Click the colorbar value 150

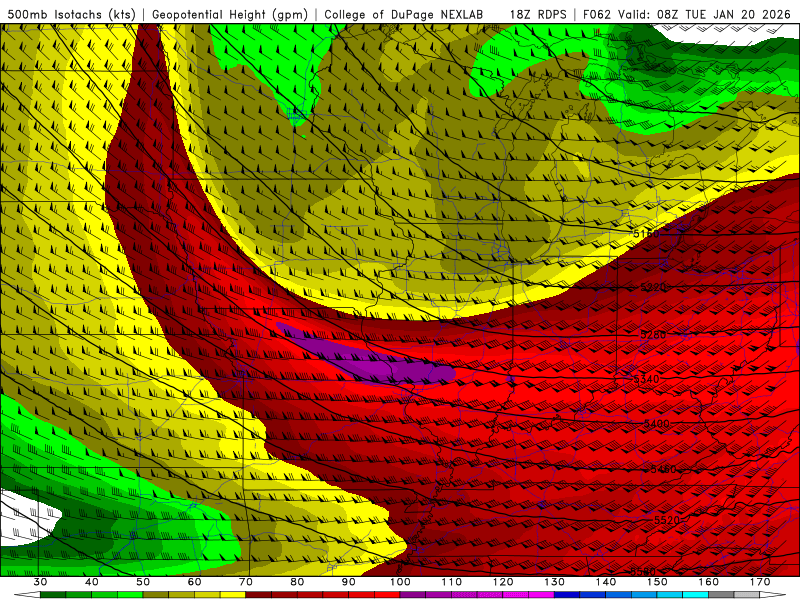(657, 582)
